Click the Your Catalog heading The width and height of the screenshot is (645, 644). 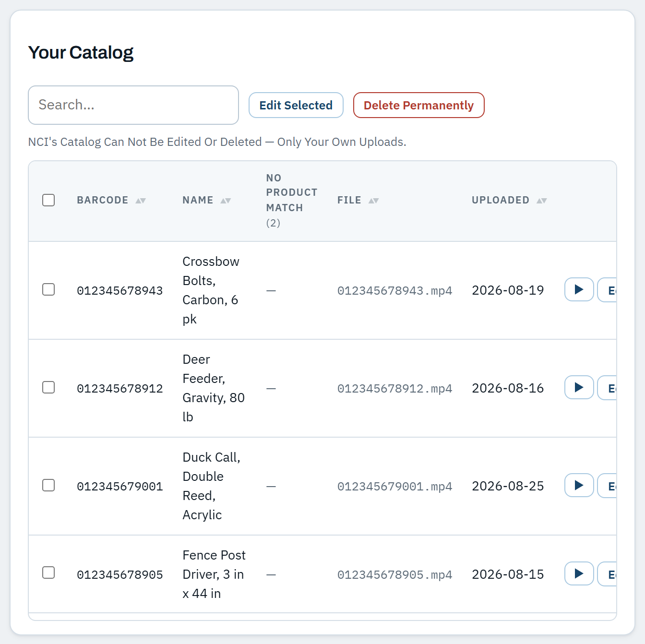(x=81, y=52)
